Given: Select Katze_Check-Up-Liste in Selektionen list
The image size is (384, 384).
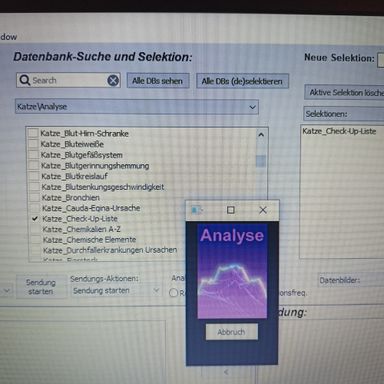Looking at the screenshot, I should click(x=339, y=131).
